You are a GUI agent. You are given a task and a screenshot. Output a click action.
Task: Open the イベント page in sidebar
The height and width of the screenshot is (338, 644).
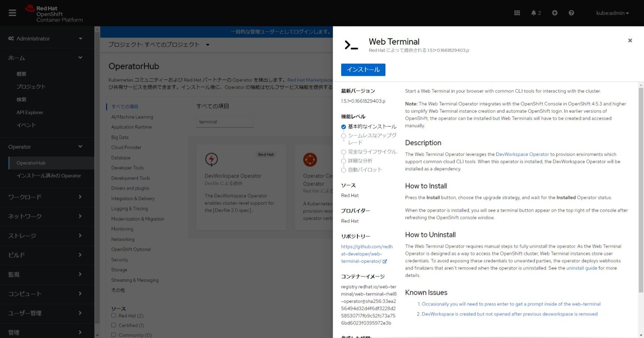[26, 125]
